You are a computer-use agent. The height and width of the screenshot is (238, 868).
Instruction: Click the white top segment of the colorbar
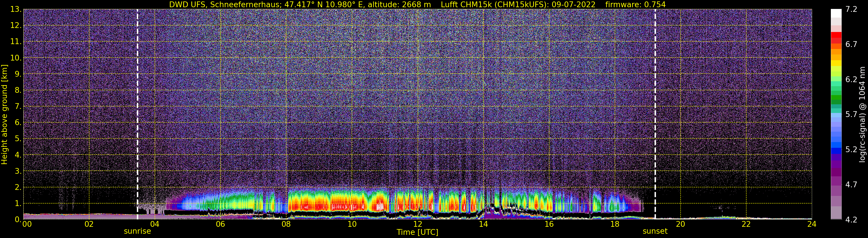[836, 13]
